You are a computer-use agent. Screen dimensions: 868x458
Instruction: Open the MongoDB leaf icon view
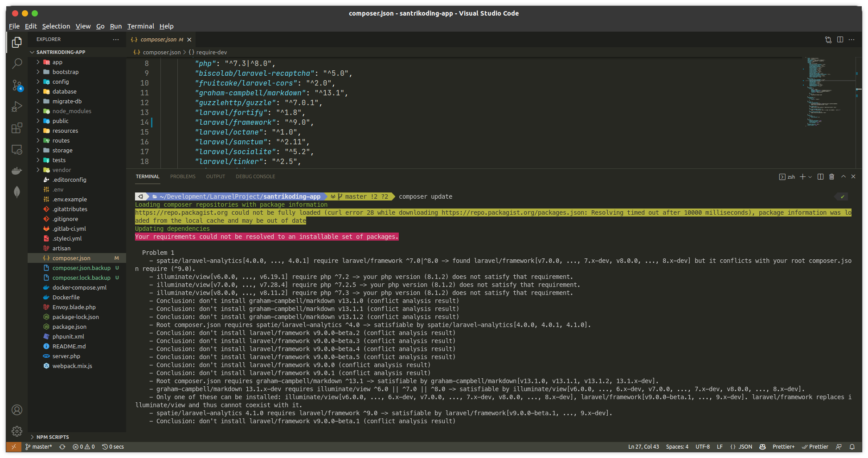tap(17, 192)
